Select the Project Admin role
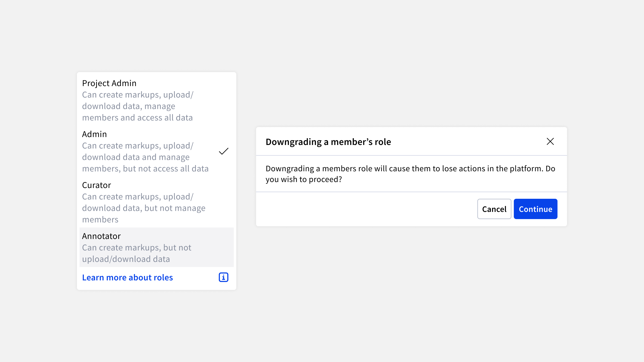 pos(109,83)
